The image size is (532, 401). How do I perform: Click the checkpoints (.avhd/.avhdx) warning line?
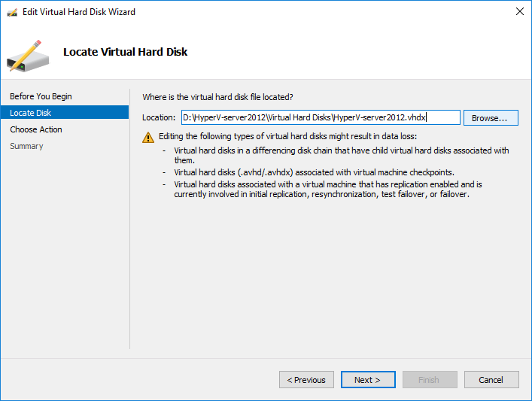pyautogui.click(x=314, y=172)
